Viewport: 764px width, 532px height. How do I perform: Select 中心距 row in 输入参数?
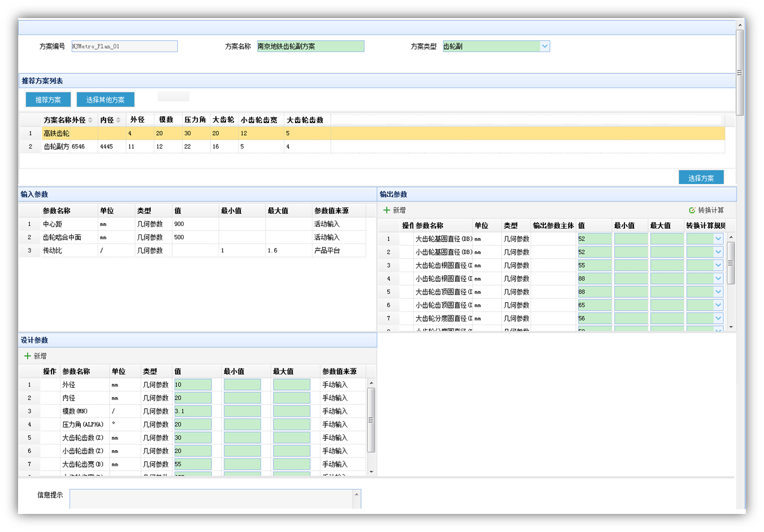point(192,224)
